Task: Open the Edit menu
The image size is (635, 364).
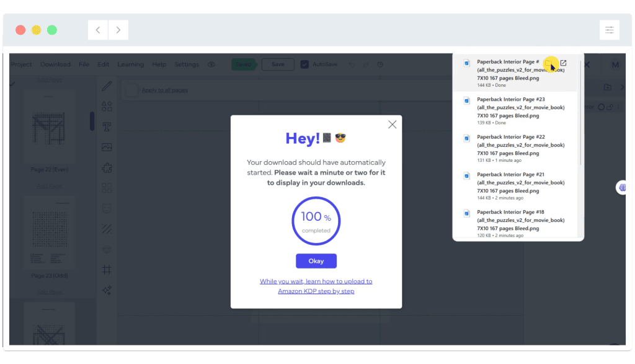Action: pos(104,64)
